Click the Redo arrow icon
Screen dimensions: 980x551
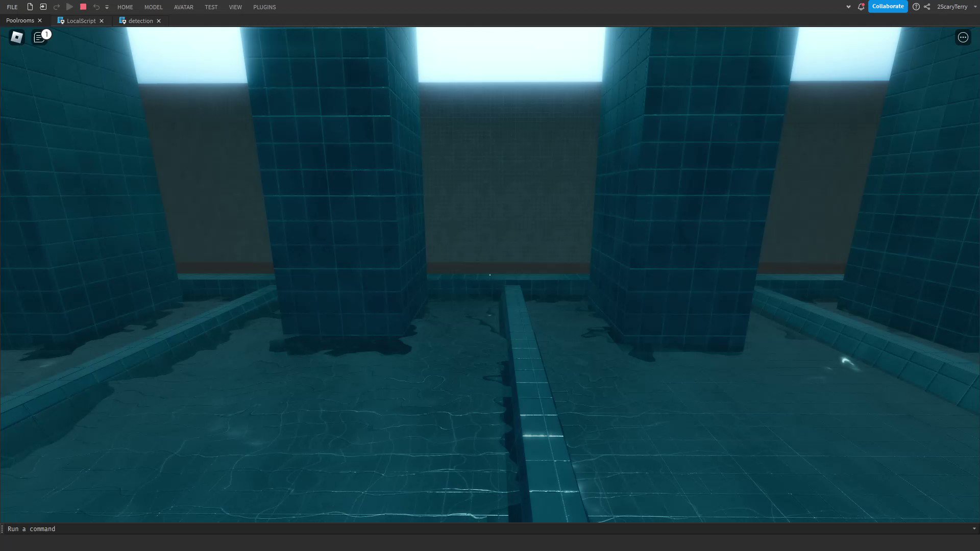(56, 7)
